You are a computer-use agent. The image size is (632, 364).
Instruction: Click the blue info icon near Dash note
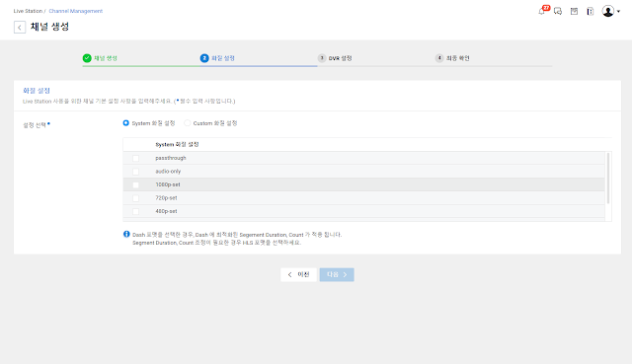click(x=126, y=234)
